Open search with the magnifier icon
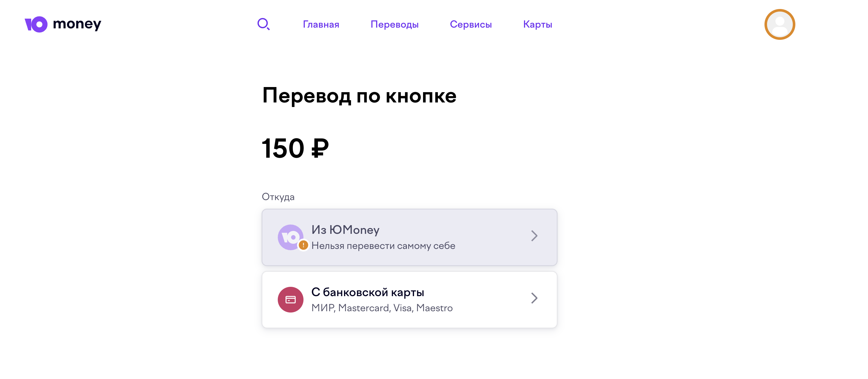 (263, 24)
